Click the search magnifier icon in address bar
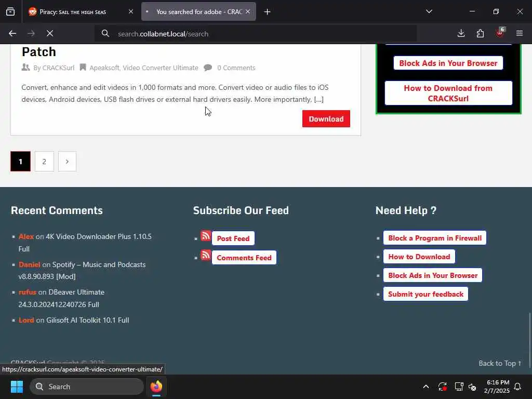The height and width of the screenshot is (399, 532). coord(105,34)
